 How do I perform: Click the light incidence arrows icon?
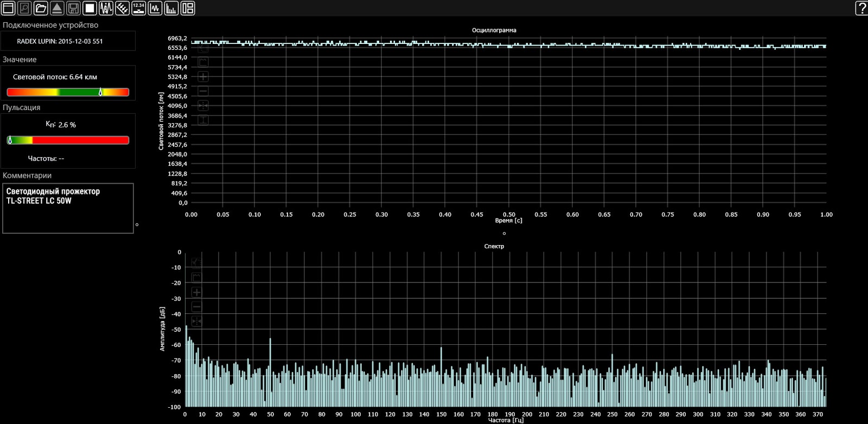[123, 8]
